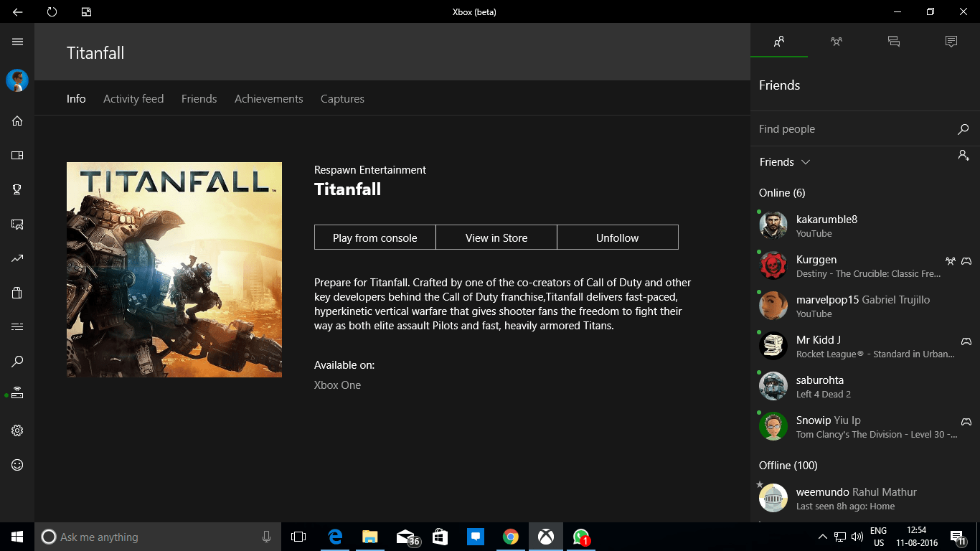Click the Find people search magnifier icon

click(x=963, y=129)
